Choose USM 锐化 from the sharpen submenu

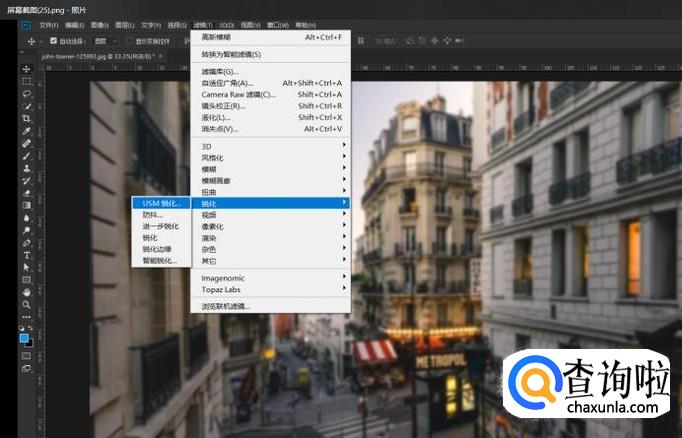pyautogui.click(x=160, y=203)
